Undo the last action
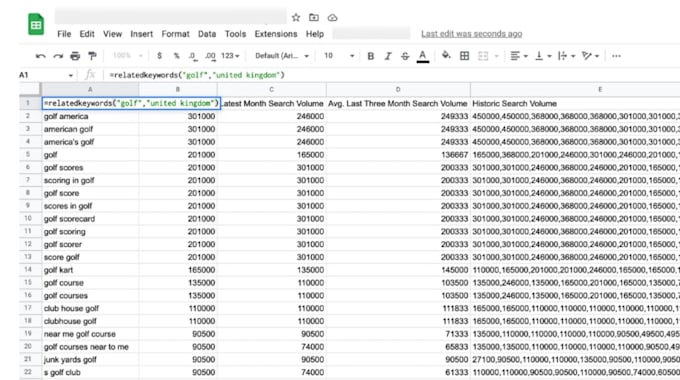 tap(41, 56)
